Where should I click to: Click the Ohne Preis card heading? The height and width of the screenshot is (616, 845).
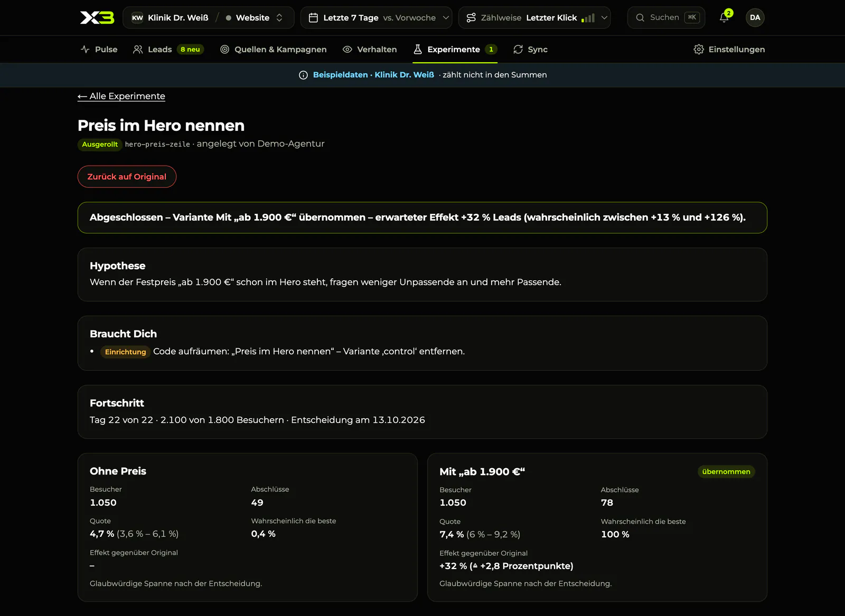click(x=118, y=471)
